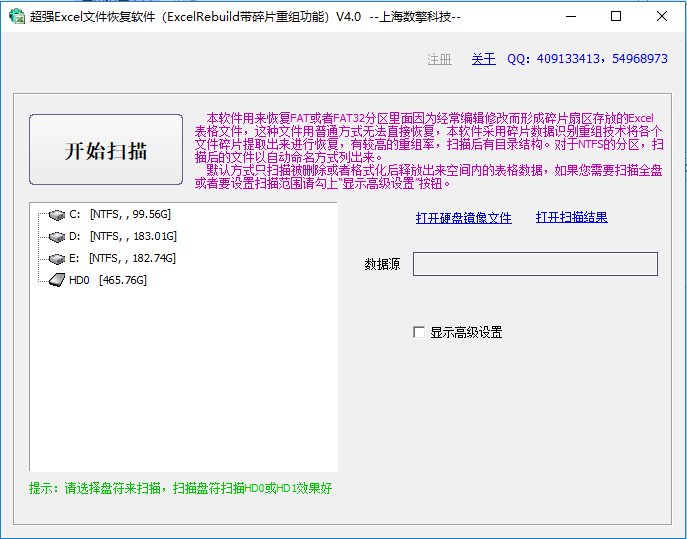
Task: Select the E: drive icon
Action: (x=57, y=259)
